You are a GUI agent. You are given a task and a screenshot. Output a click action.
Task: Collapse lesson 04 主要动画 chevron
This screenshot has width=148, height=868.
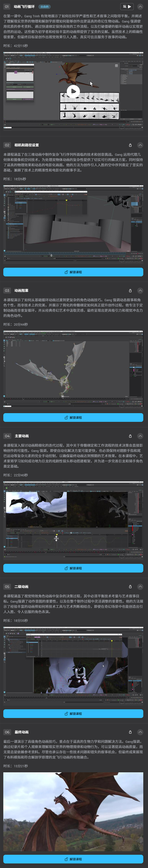pos(140,436)
